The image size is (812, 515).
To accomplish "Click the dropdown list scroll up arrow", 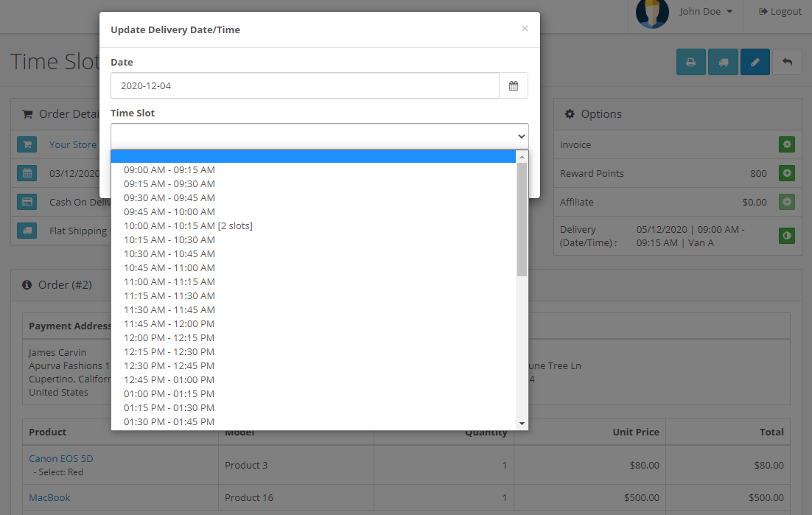I will coord(522,156).
